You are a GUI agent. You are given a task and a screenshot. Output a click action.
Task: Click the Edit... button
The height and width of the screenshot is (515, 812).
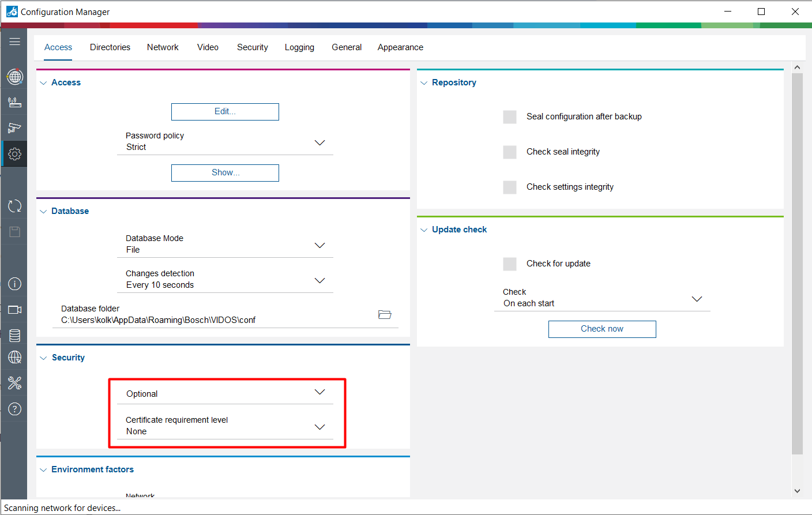coord(225,112)
